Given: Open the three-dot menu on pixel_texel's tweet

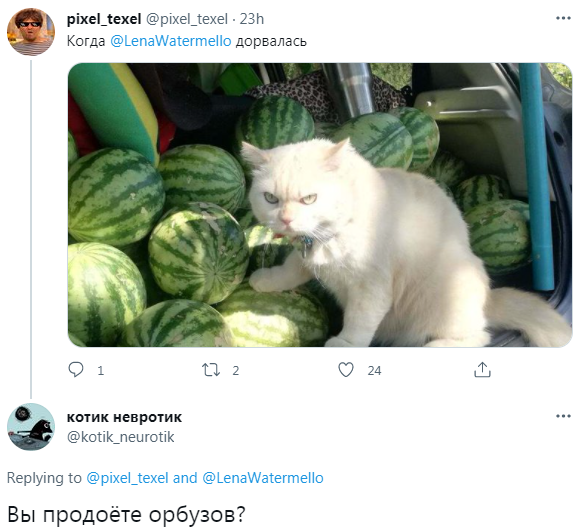Looking at the screenshot, I should [563, 18].
